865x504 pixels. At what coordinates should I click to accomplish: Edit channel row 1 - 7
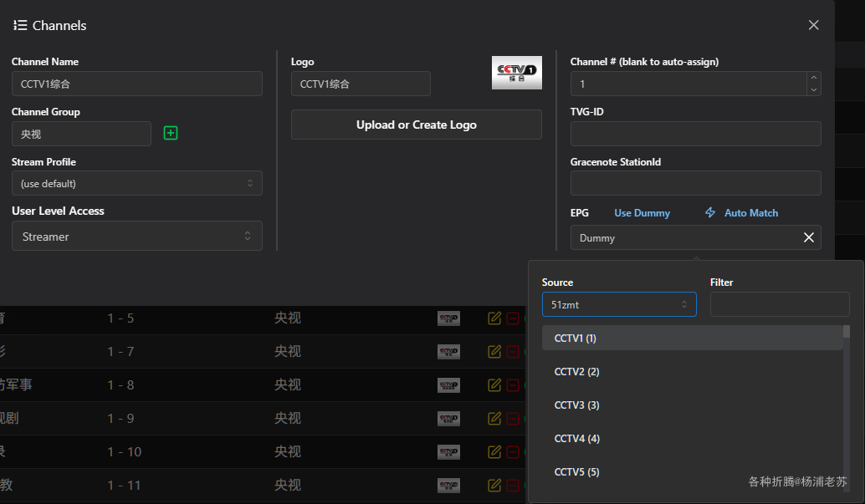pos(494,352)
